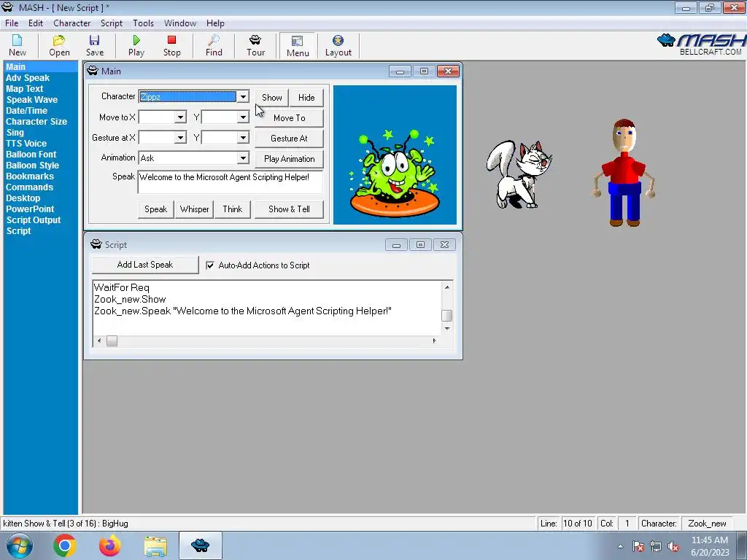Toggle the Menu panel toolbar button
The width and height of the screenshot is (747, 560).
(x=298, y=46)
